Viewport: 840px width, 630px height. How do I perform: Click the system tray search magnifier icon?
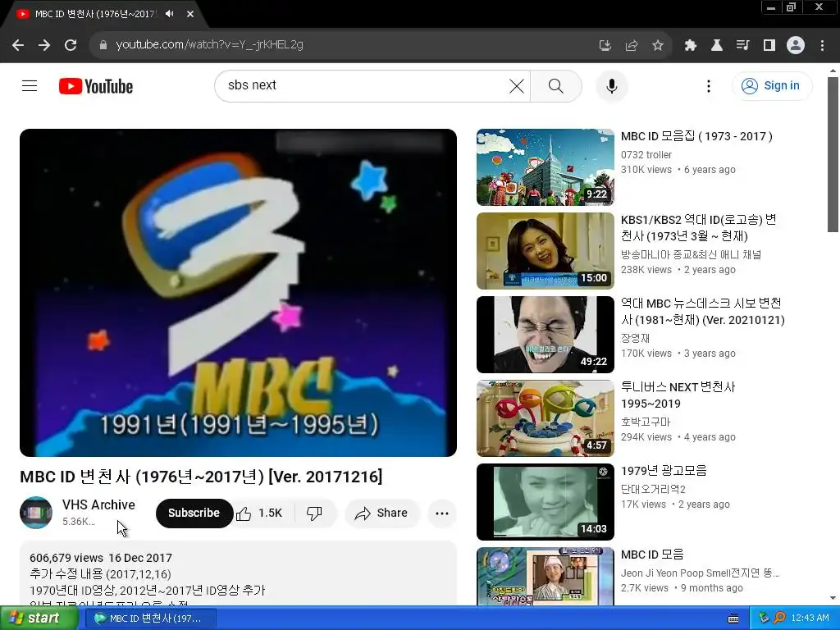779,618
